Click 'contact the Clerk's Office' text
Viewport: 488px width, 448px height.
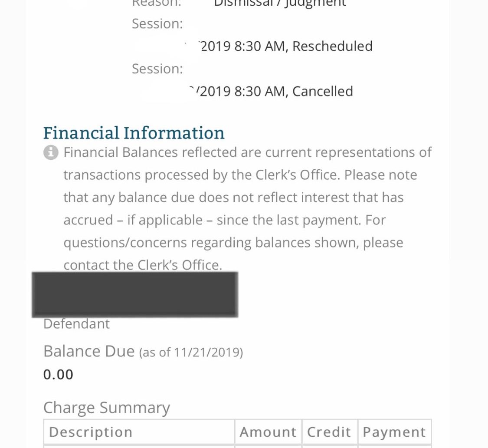pos(143,265)
